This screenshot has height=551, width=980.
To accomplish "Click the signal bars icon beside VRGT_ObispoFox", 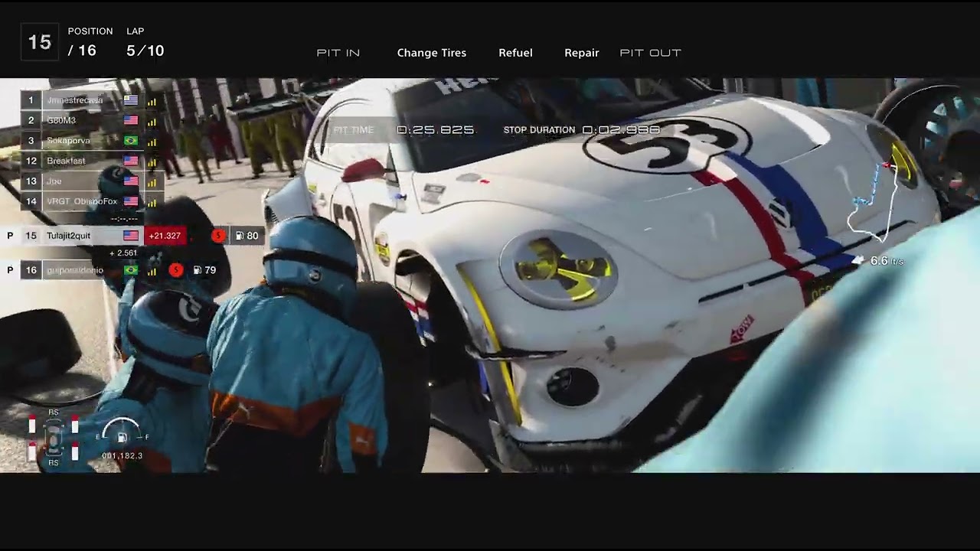I will coord(152,202).
